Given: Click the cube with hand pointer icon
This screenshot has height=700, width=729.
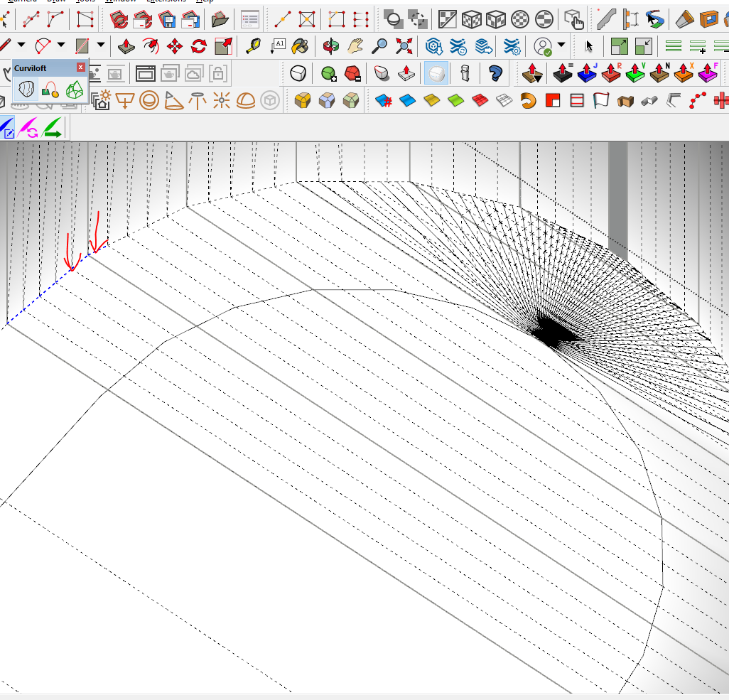Looking at the screenshot, I should pos(573,19).
